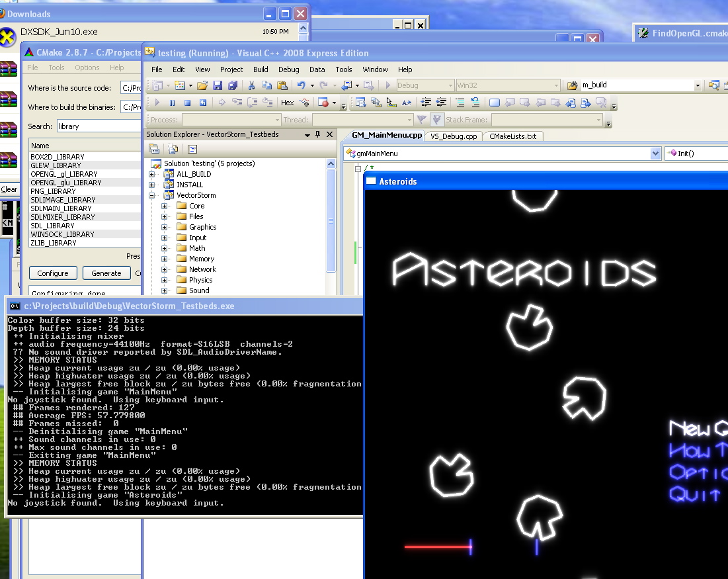Screen dimensions: 728x579
Task: Click the Generate button in CMake
Action: pyautogui.click(x=106, y=273)
